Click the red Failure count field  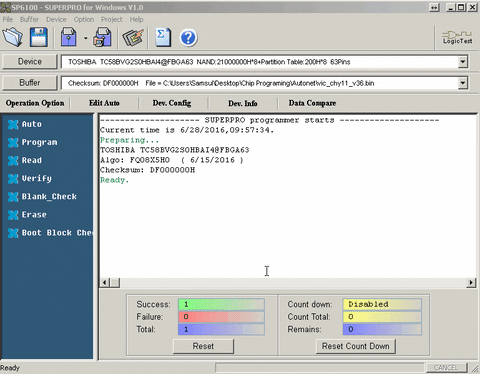pyautogui.click(x=221, y=317)
